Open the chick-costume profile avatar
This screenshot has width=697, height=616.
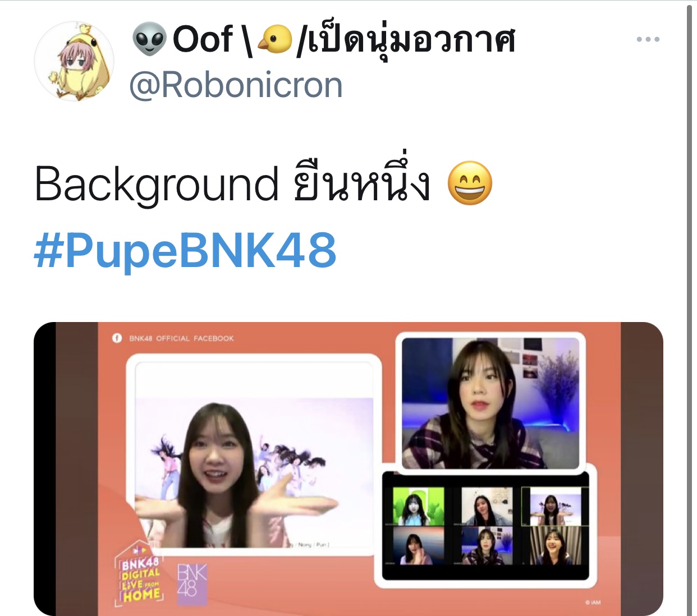(x=74, y=61)
